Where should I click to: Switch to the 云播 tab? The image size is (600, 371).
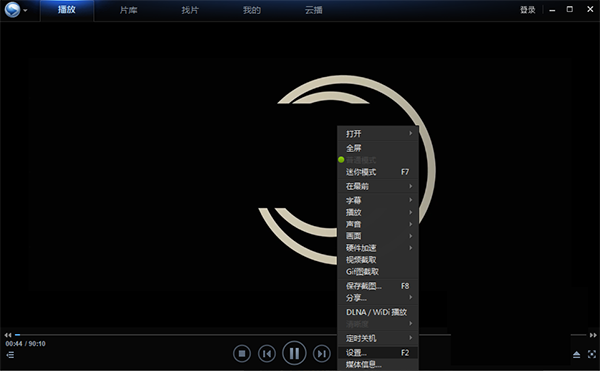pyautogui.click(x=313, y=10)
